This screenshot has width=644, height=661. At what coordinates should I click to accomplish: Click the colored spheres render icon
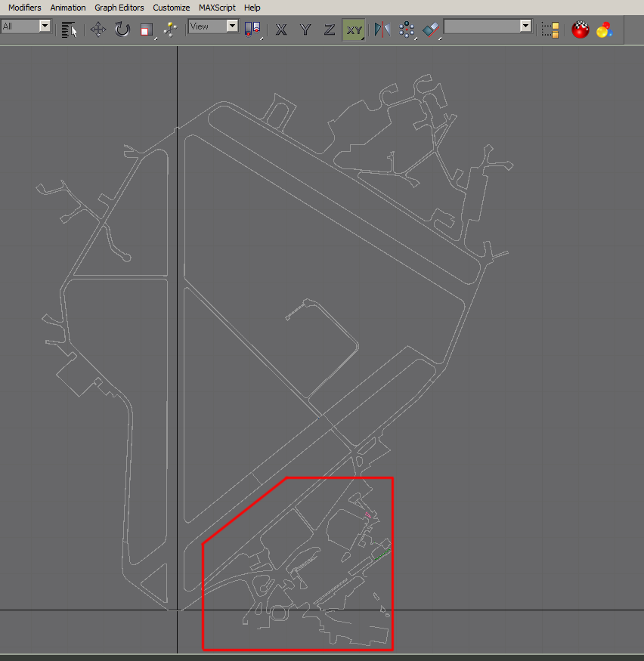coord(605,29)
